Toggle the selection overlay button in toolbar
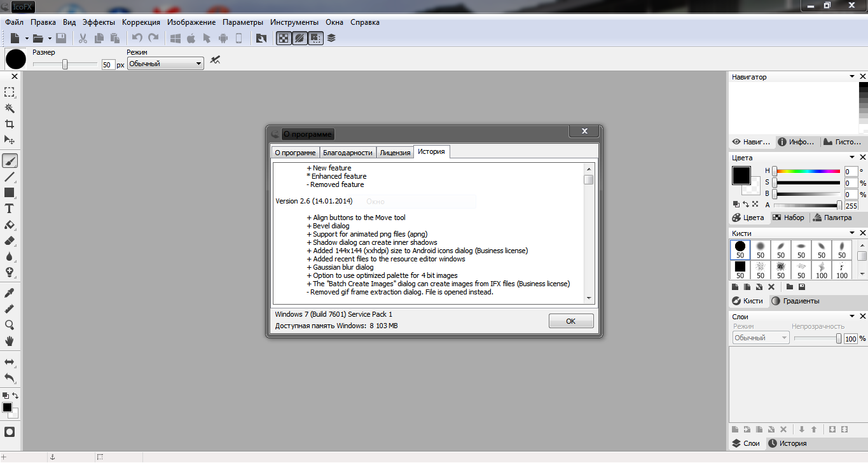Image resolution: width=868 pixels, height=463 pixels. [x=315, y=38]
